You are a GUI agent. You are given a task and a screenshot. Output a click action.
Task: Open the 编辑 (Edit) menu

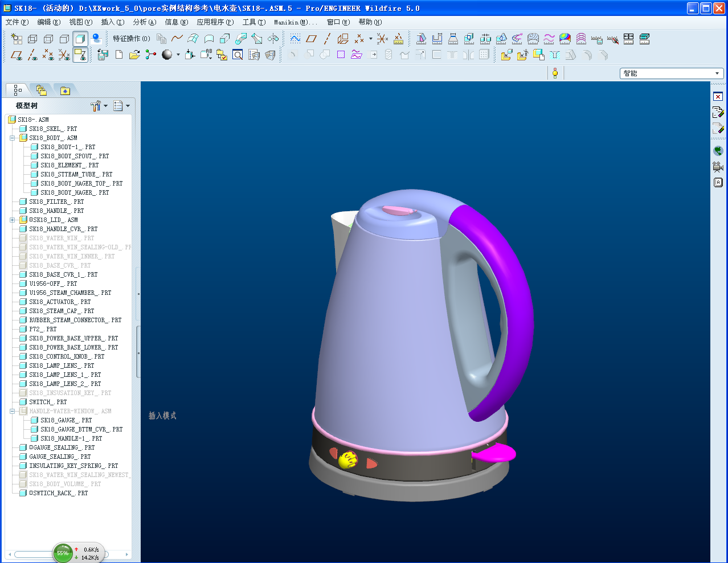tap(48, 22)
